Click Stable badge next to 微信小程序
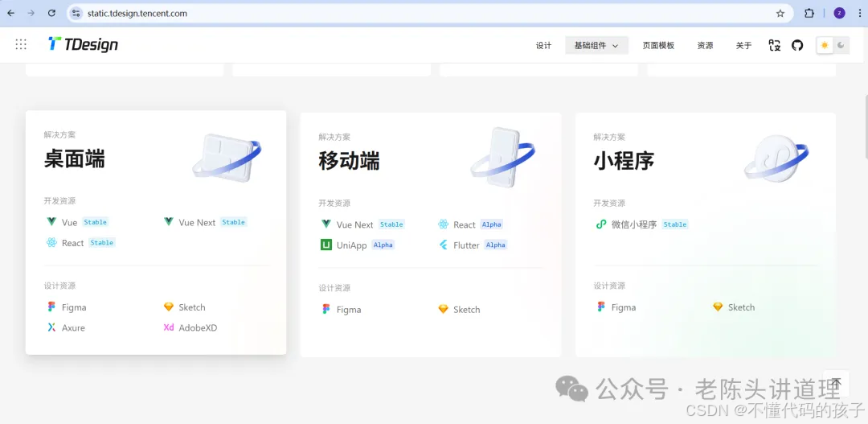The width and height of the screenshot is (868, 424). pyautogui.click(x=675, y=224)
